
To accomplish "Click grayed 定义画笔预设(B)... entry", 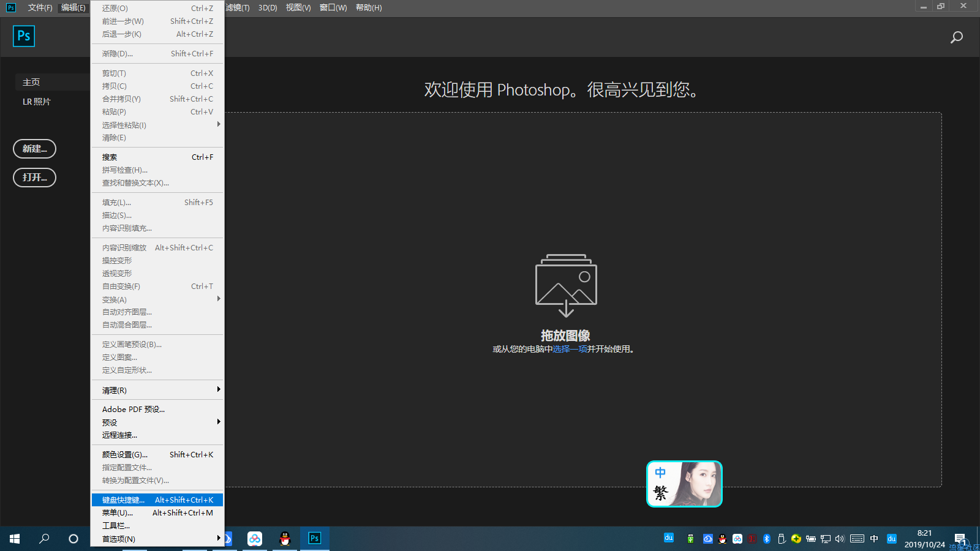I will click(x=157, y=345).
